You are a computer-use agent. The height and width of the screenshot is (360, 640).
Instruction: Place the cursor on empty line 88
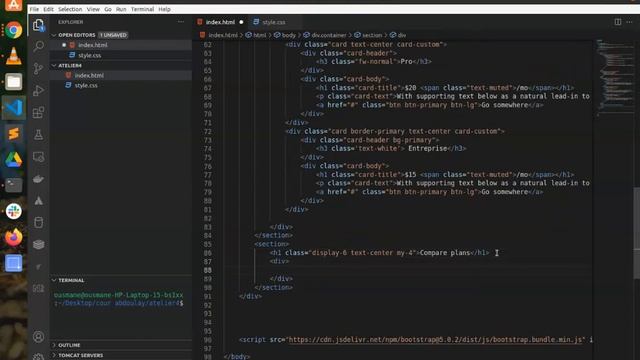(408, 270)
